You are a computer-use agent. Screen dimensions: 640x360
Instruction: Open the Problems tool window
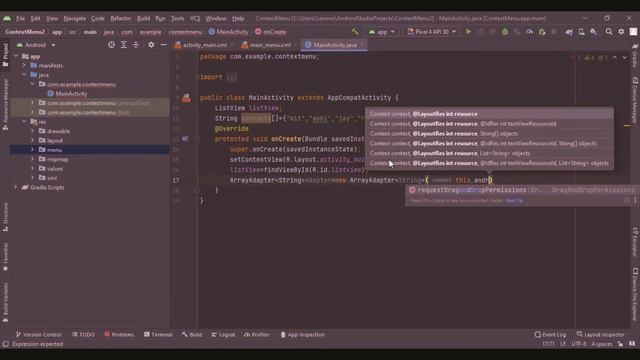[119, 335]
